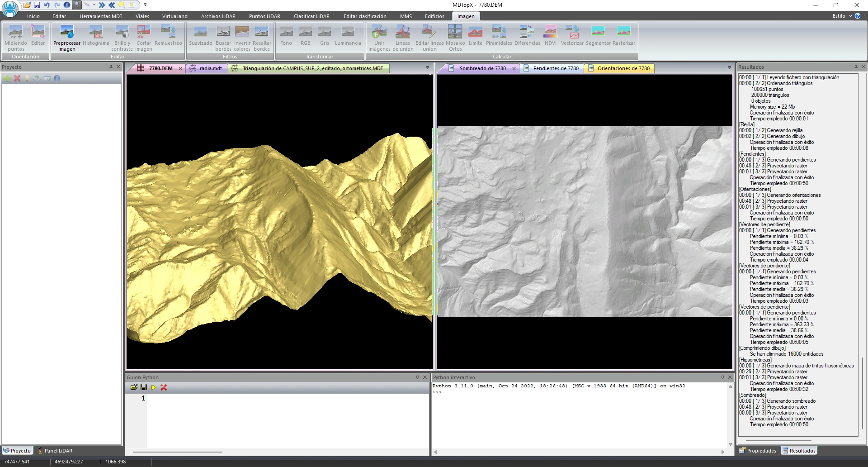Run the Python script with yellow play
Viewport: 868px width, 467px height.
154,387
